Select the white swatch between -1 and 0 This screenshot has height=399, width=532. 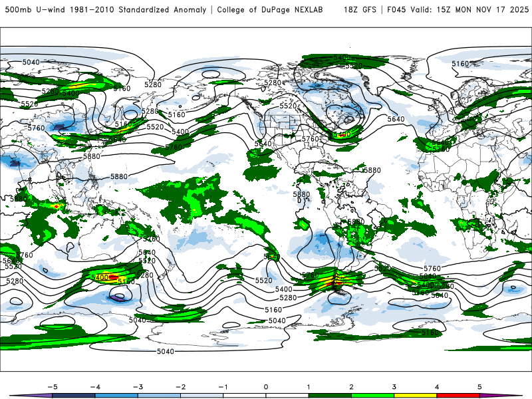[x=245, y=396]
